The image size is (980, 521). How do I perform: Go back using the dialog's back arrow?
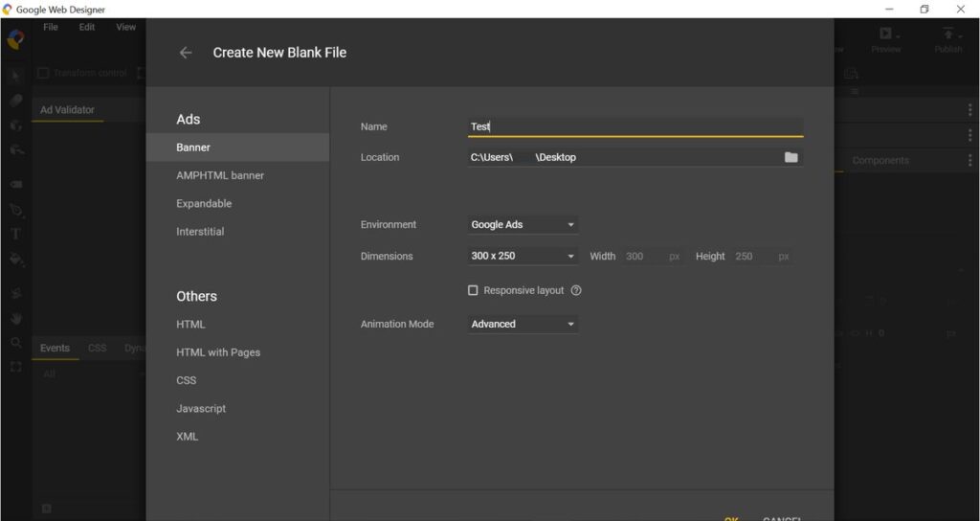click(186, 53)
